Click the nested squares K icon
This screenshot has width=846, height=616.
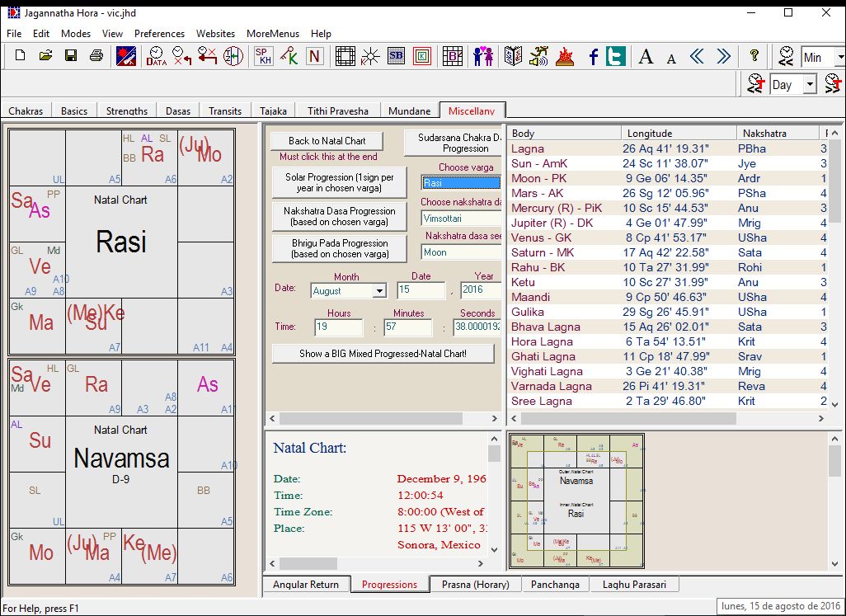tap(422, 55)
